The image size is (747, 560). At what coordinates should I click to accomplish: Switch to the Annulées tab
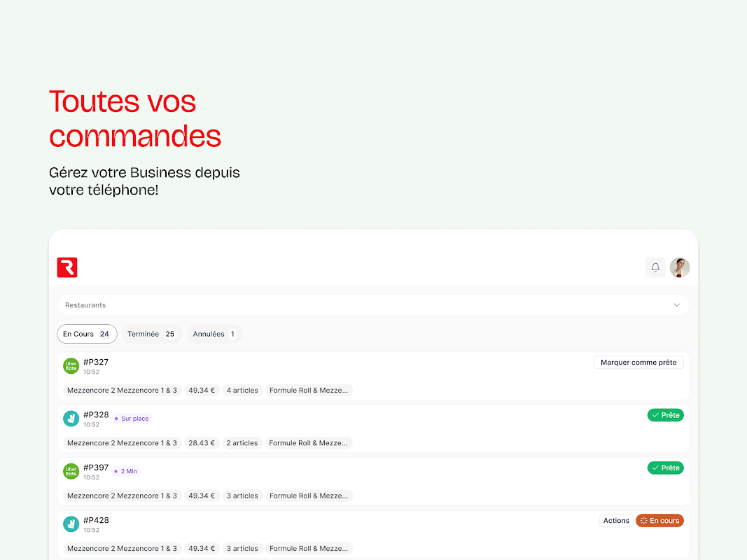[x=214, y=334]
